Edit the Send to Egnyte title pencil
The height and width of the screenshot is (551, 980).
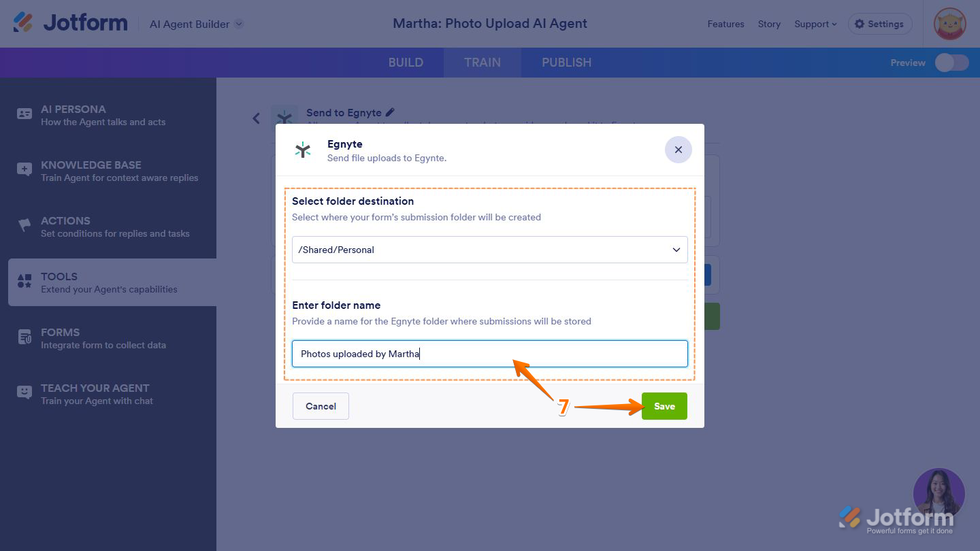(390, 112)
